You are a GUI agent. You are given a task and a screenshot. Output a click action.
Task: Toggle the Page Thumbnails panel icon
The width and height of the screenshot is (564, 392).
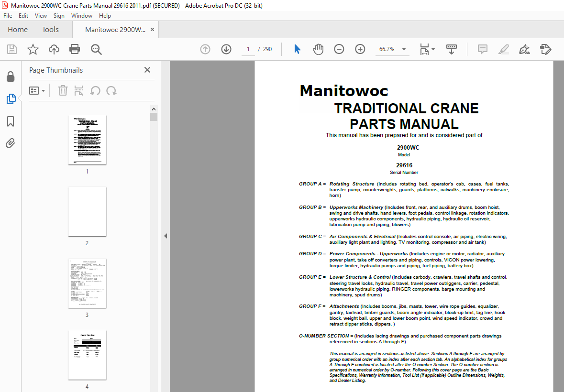tap(11, 99)
